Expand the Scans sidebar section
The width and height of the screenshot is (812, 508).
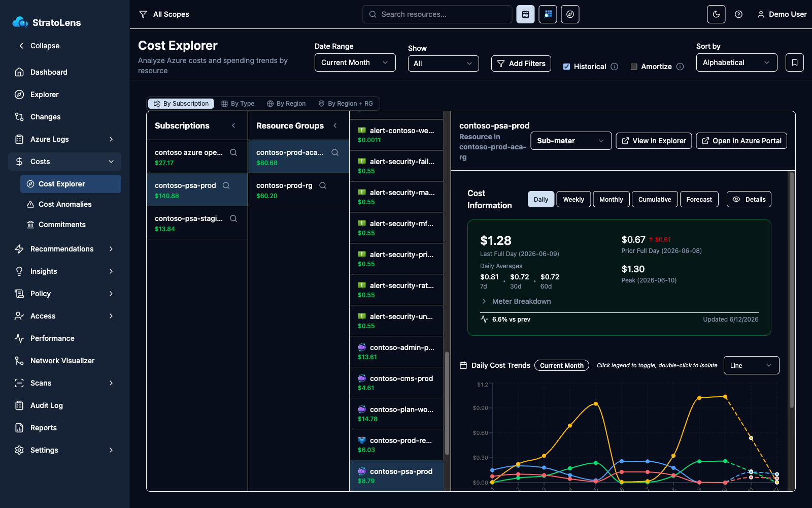(64, 383)
